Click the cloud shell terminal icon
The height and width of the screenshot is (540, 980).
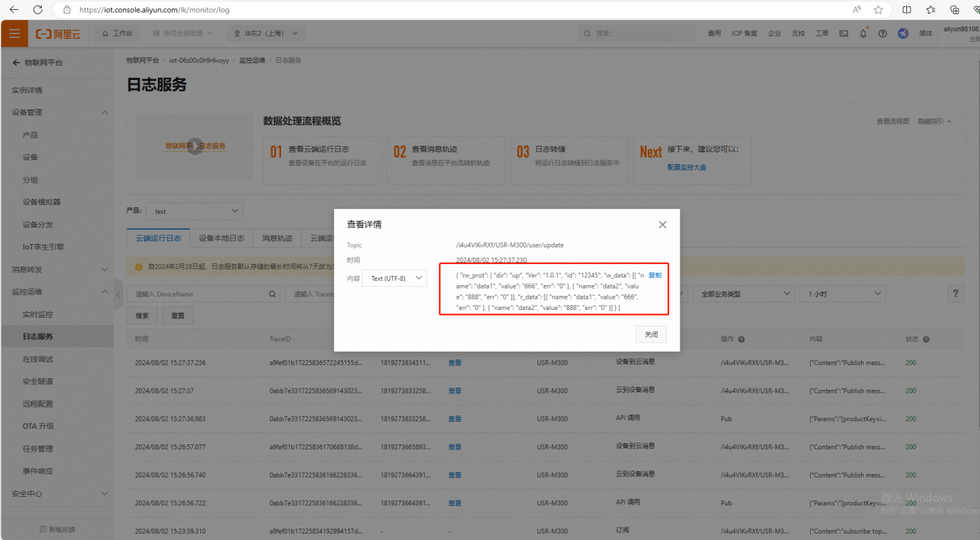(843, 33)
